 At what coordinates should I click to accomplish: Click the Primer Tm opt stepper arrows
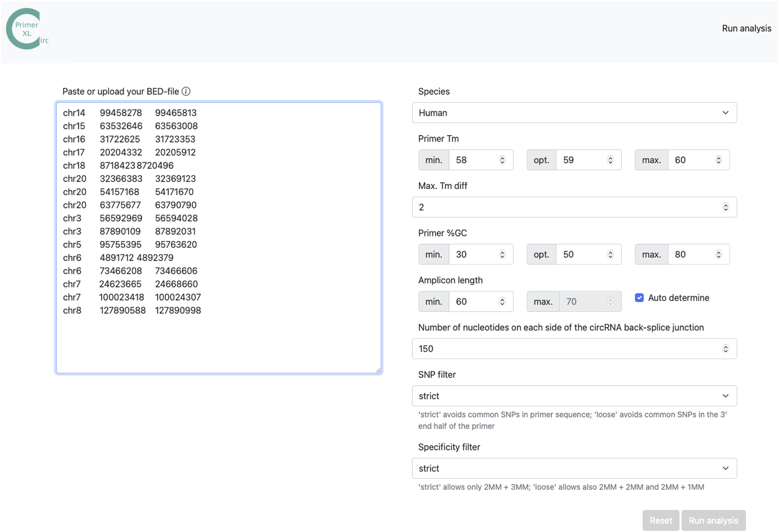point(610,160)
